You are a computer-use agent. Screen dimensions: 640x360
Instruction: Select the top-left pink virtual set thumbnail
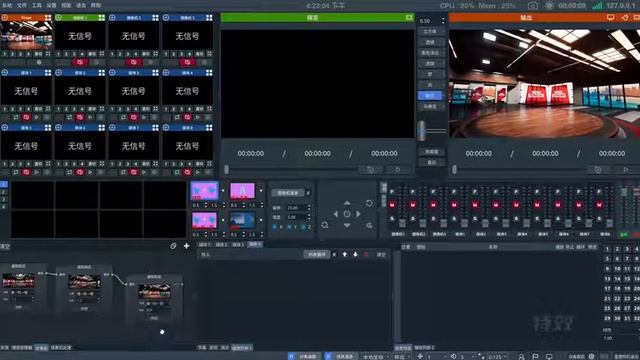[x=204, y=191]
